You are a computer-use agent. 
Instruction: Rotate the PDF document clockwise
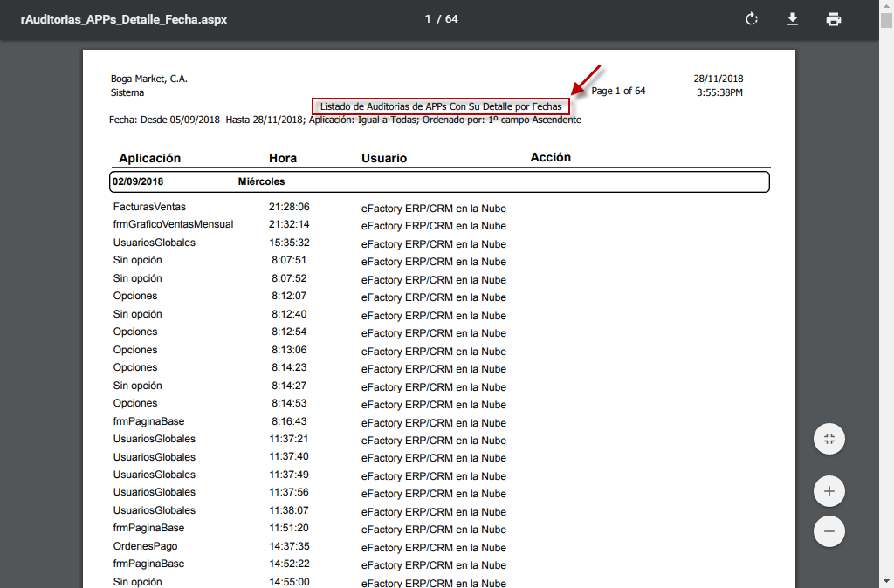pyautogui.click(x=751, y=19)
